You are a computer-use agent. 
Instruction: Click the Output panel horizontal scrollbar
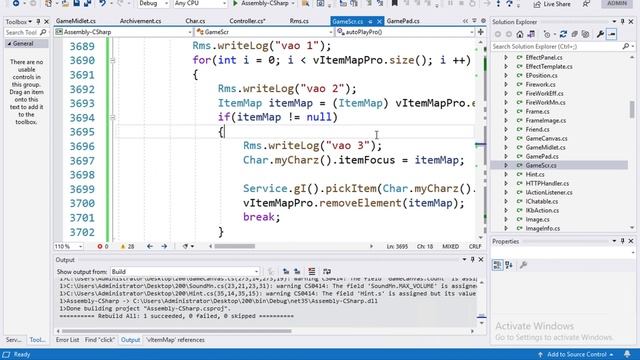(x=177, y=331)
